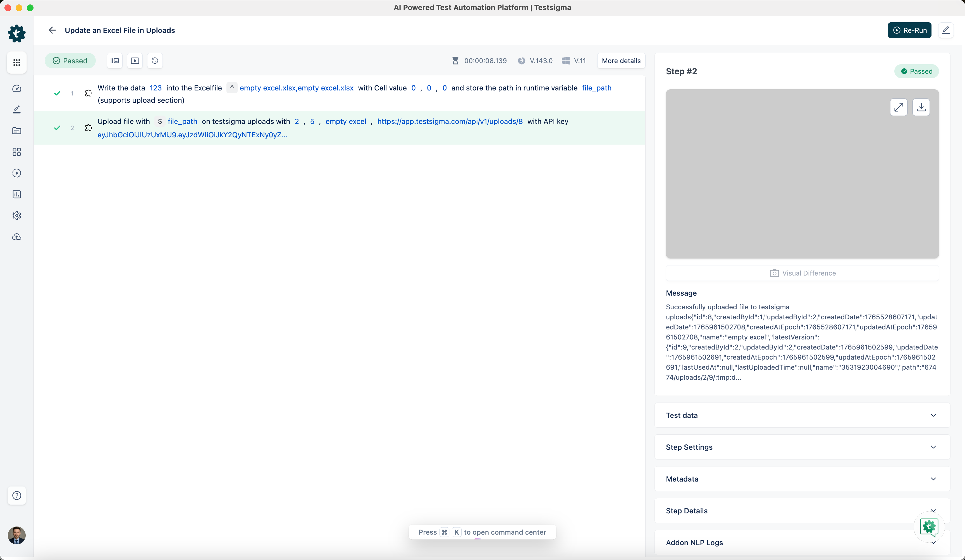Click the pencil edit icon beside Re-Run

[x=945, y=30]
